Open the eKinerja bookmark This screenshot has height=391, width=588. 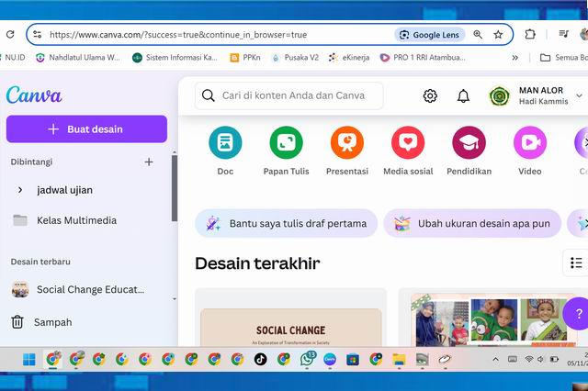[349, 58]
